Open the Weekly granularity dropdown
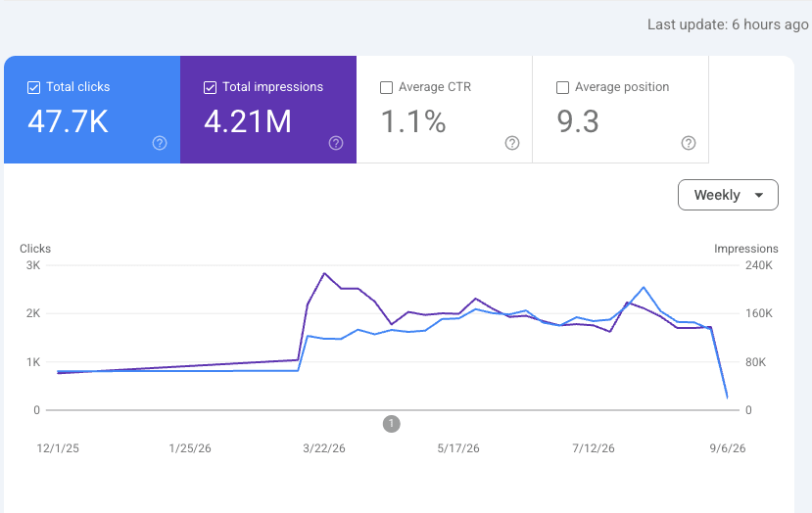Viewport: 812px width, 513px height. [x=728, y=195]
